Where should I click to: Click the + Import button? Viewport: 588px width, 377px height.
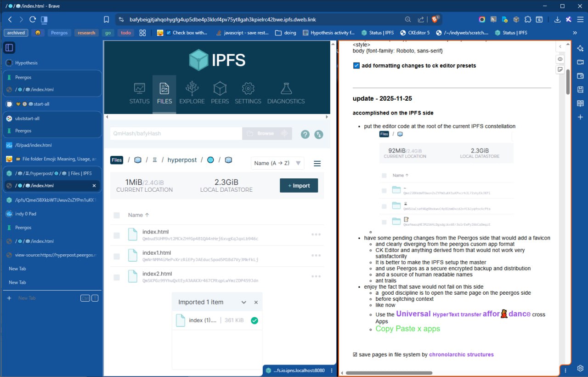click(x=299, y=186)
